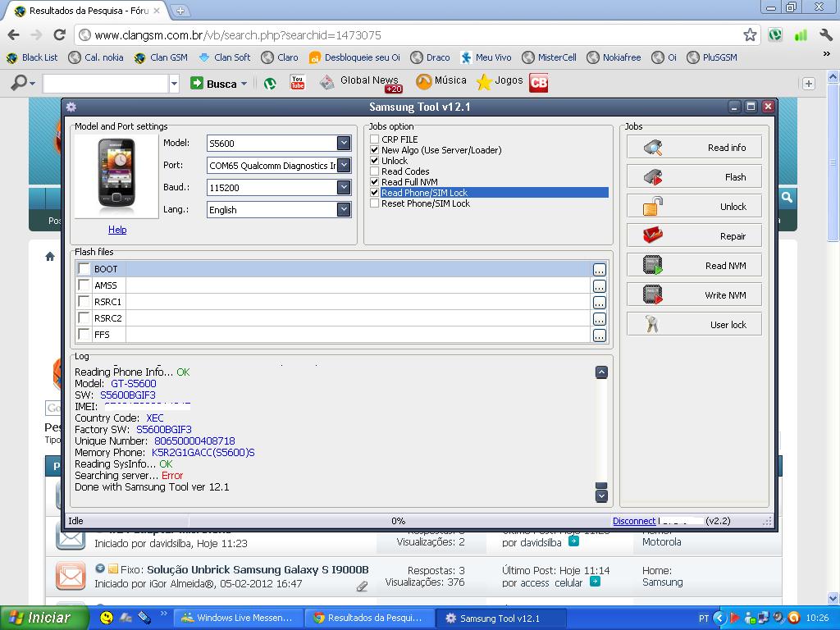Click the Repair toolbox icon

point(653,235)
